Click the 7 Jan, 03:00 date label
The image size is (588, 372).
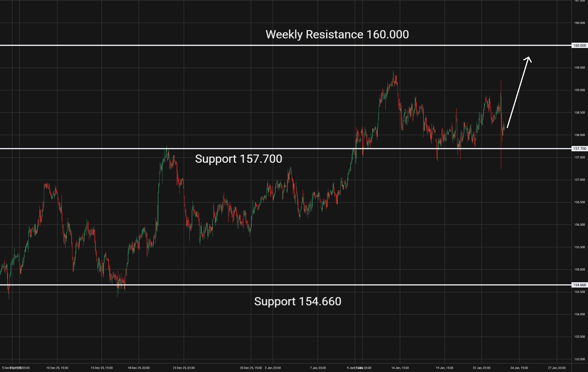pos(318,368)
